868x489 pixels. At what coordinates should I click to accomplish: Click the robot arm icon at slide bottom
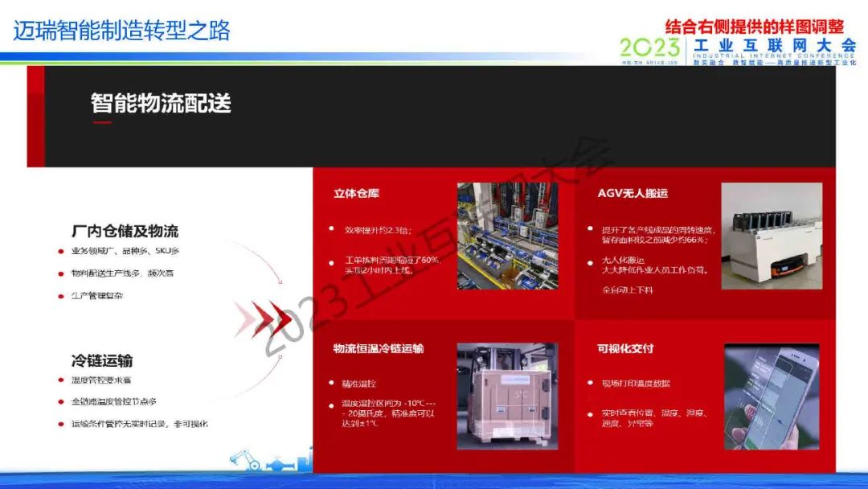[x=240, y=458]
